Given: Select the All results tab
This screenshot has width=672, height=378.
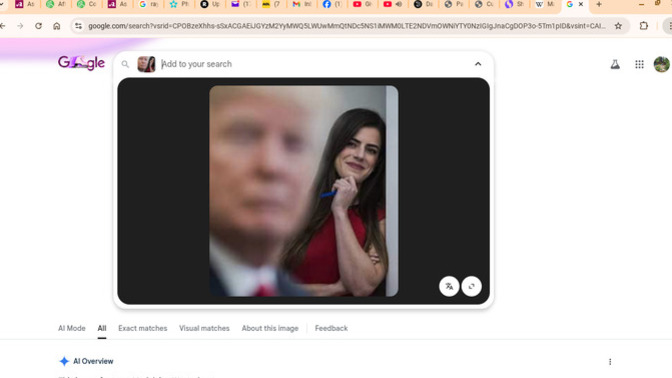Looking at the screenshot, I should (x=102, y=328).
